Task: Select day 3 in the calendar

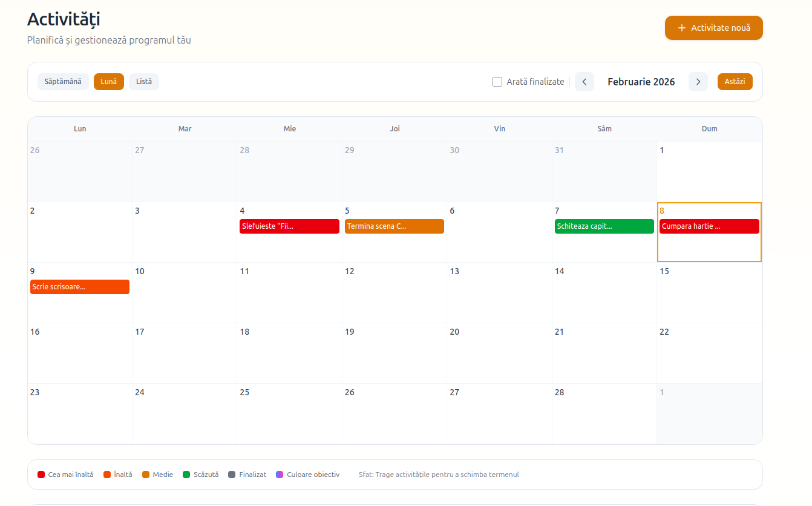Action: coord(185,232)
